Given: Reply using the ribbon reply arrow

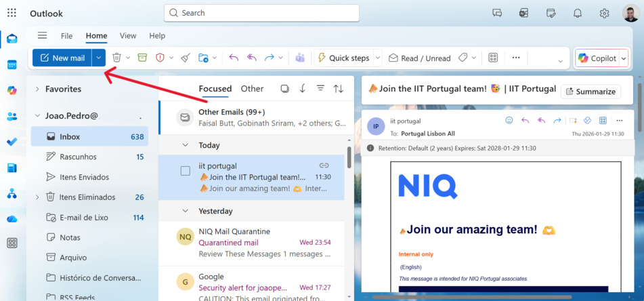Looking at the screenshot, I should tap(234, 58).
